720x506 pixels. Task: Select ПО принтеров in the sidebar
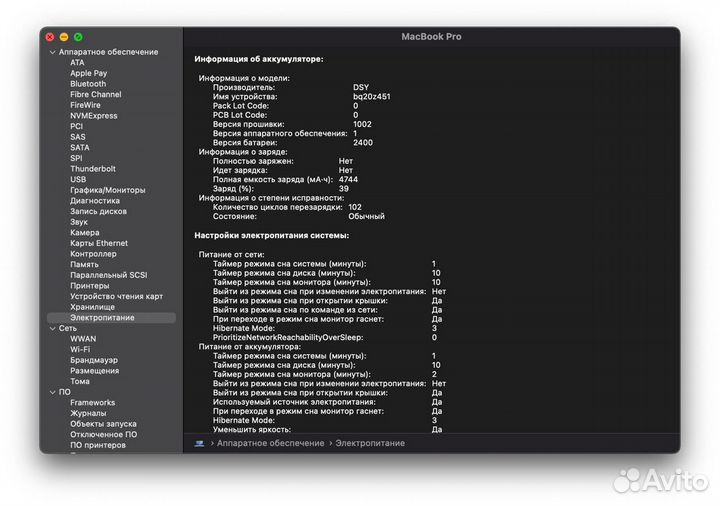coord(97,445)
